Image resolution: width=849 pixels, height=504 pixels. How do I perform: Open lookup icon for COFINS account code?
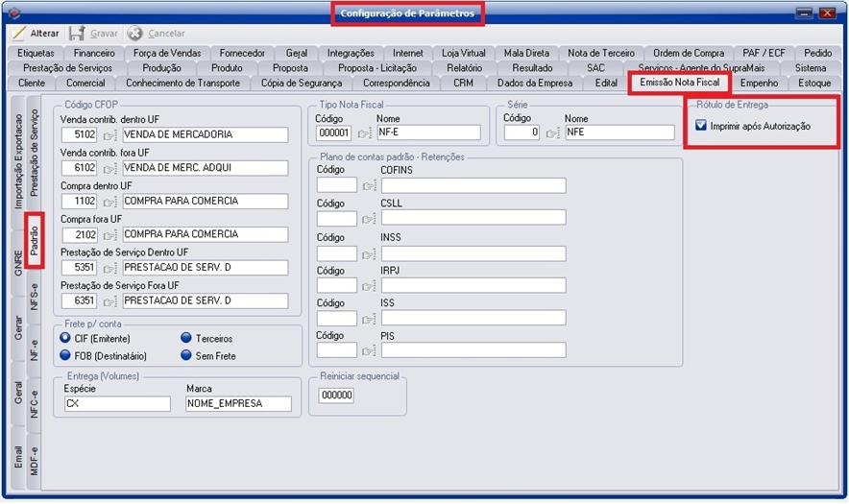click(x=369, y=185)
